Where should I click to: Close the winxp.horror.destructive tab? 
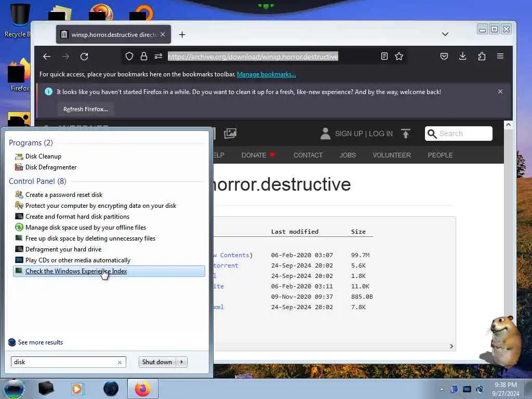(x=163, y=34)
